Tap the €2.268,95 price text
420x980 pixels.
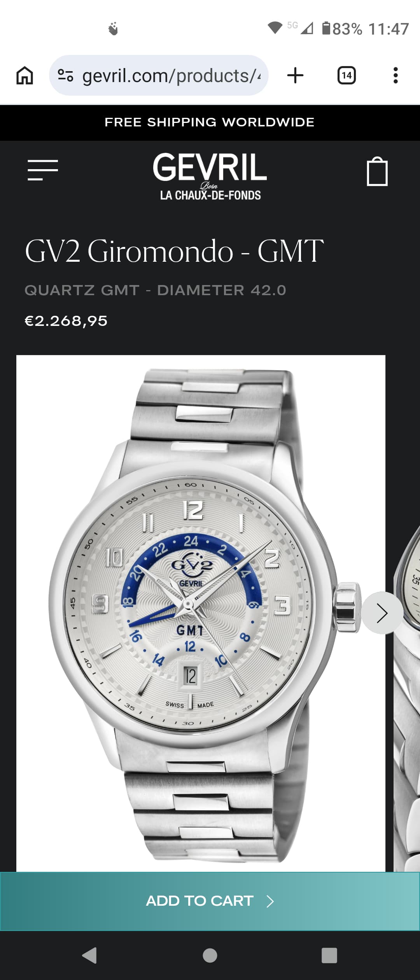pos(66,321)
